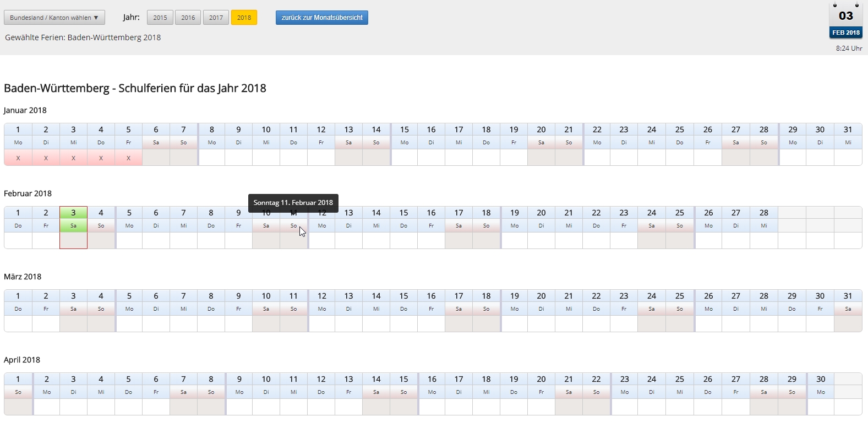Viewport: 868px width, 427px height.
Task: Click holiday X cell under January 2
Action: click(x=46, y=158)
